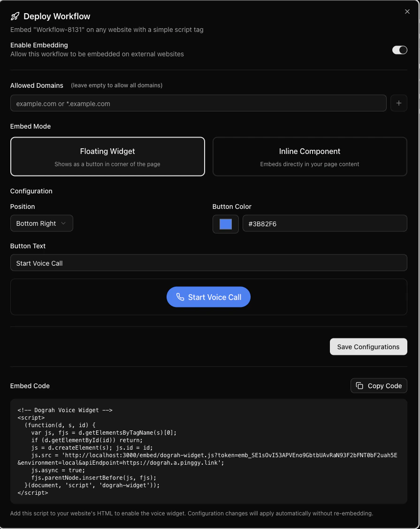Click the Start Voice Call preview button
420x529 pixels.
point(208,297)
